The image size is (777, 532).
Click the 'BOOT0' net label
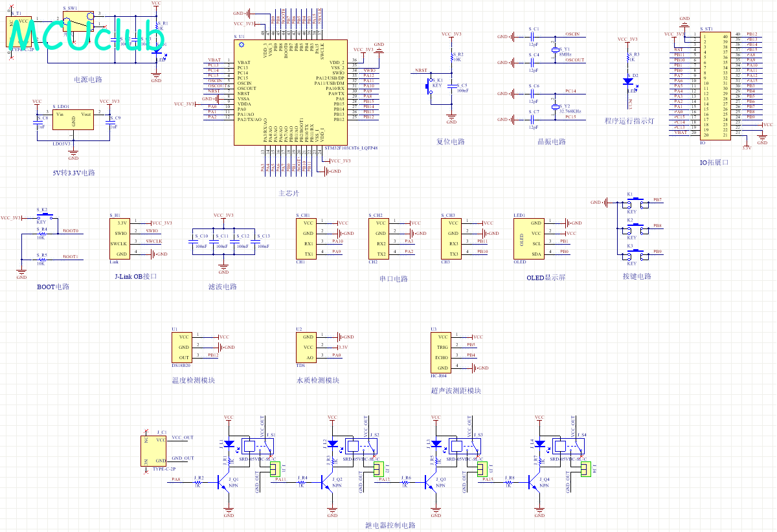tap(71, 231)
